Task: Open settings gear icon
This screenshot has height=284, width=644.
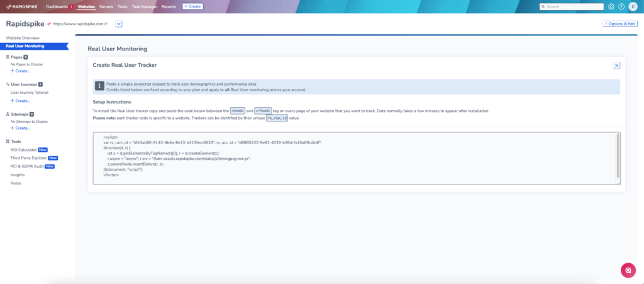Action: 611,6
